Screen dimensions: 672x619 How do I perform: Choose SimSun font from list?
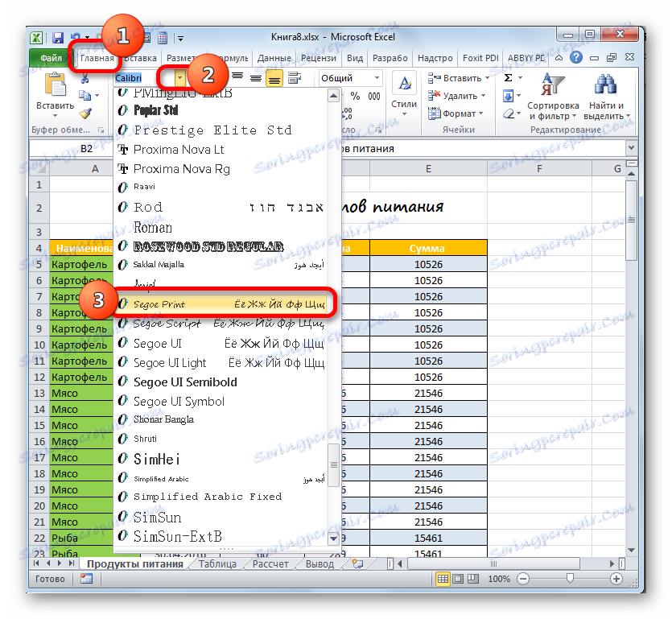pos(221,517)
